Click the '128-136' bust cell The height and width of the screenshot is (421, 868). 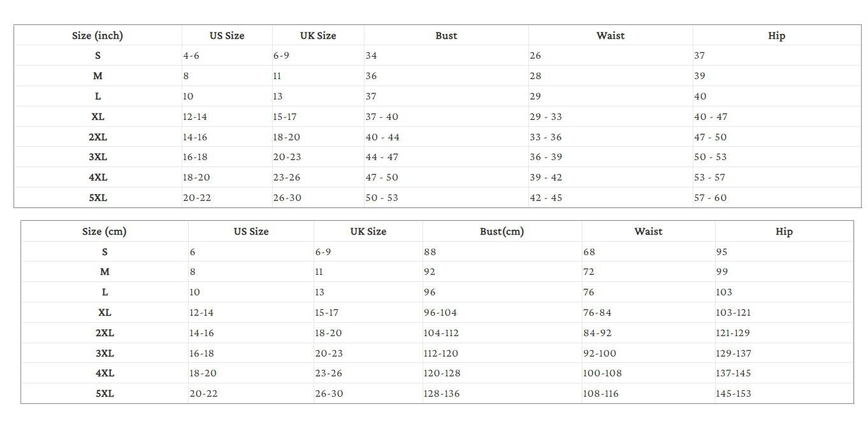(502, 394)
